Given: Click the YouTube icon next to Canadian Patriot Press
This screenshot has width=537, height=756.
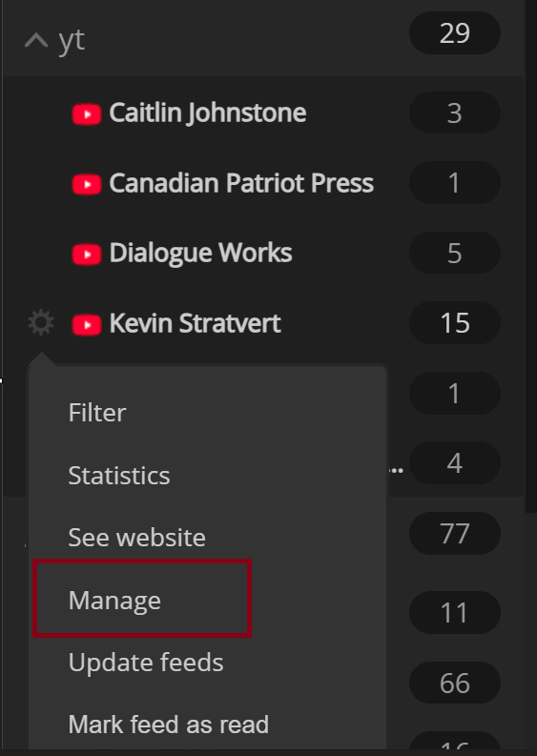Looking at the screenshot, I should pos(87,184).
